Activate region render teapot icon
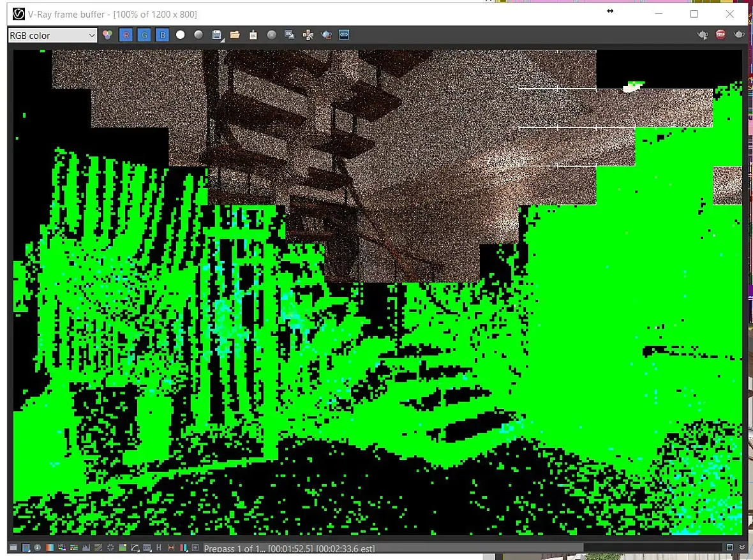 (x=326, y=34)
